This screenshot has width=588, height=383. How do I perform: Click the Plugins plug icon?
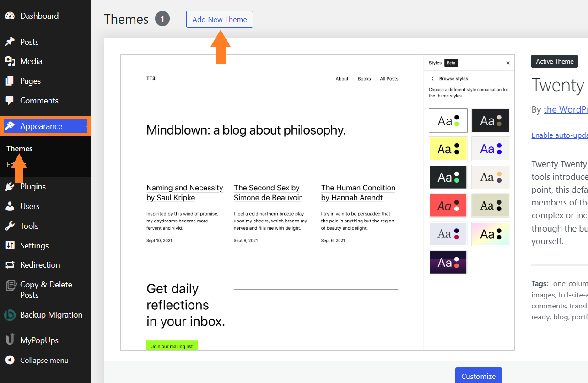10,187
